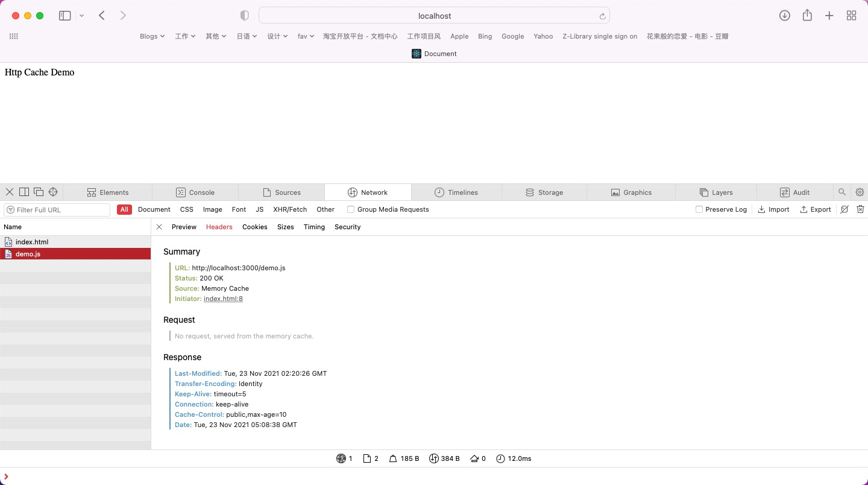Image resolution: width=868 pixels, height=485 pixels.
Task: Expand the Blogs bookmarks folder
Action: [x=152, y=36]
